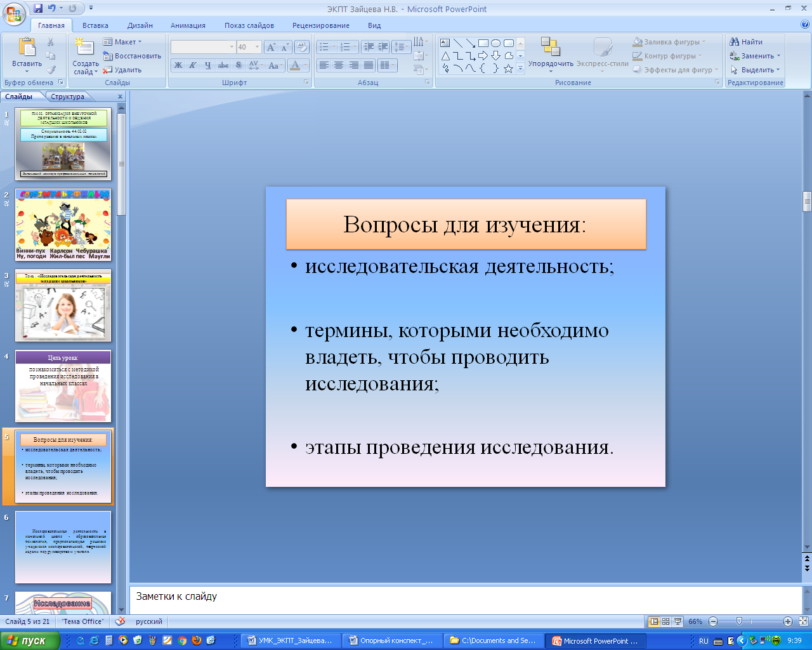Viewport: 812px width, 650px height.
Task: Increase list indent level
Action: pos(383,47)
